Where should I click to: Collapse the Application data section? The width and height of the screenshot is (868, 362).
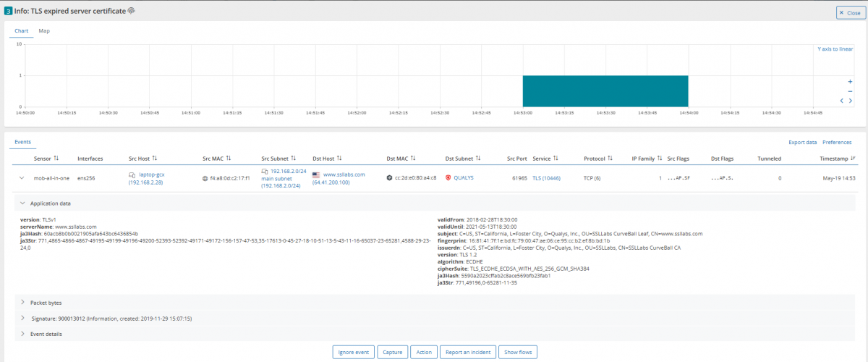pyautogui.click(x=22, y=203)
